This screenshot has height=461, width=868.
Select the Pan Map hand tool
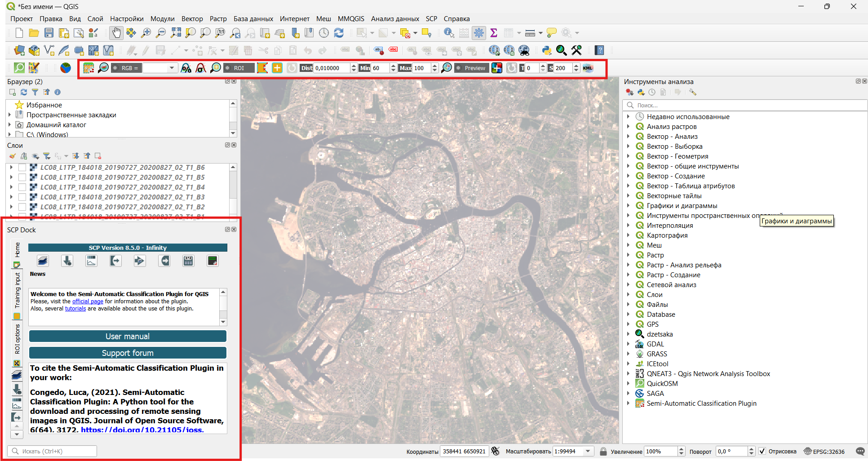click(116, 33)
